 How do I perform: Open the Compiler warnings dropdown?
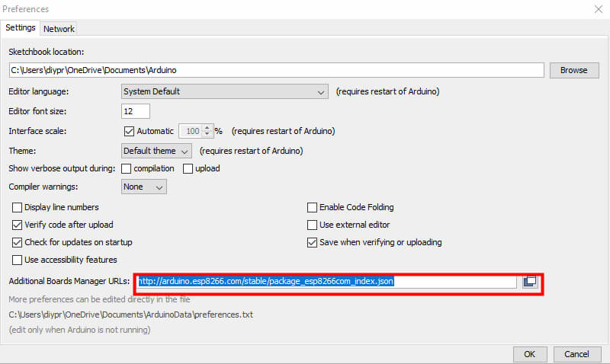(144, 187)
